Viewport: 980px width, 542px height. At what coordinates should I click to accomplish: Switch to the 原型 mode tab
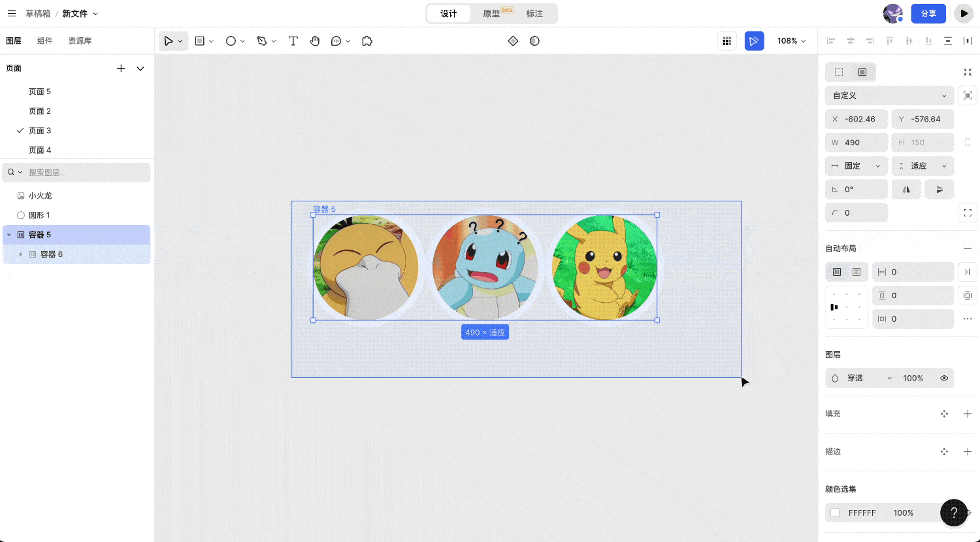pos(492,14)
